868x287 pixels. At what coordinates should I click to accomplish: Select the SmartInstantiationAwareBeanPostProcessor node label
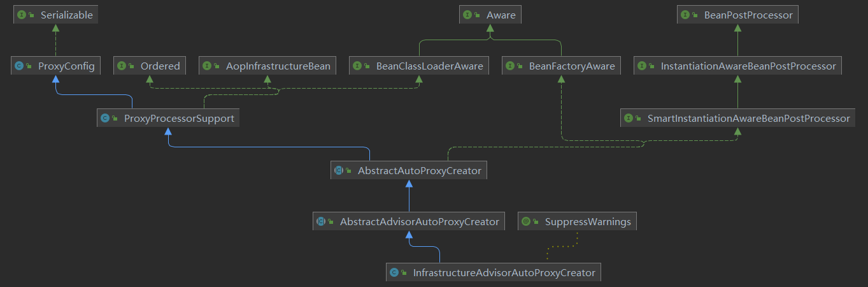click(x=748, y=118)
